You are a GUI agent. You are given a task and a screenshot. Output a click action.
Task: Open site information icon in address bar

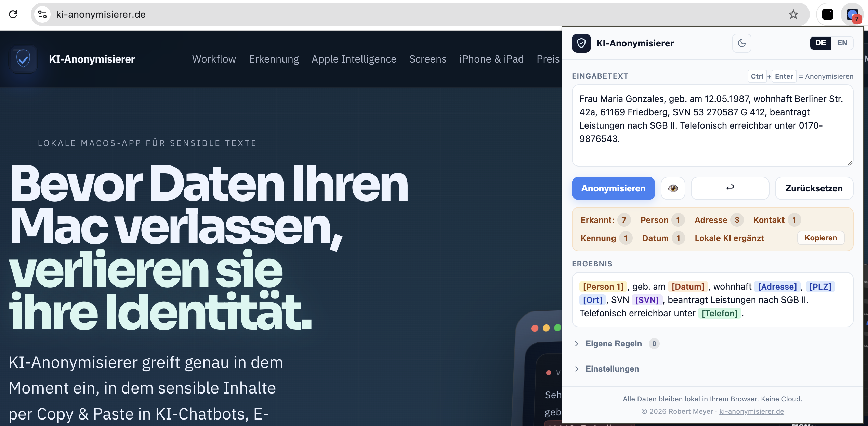(x=42, y=14)
